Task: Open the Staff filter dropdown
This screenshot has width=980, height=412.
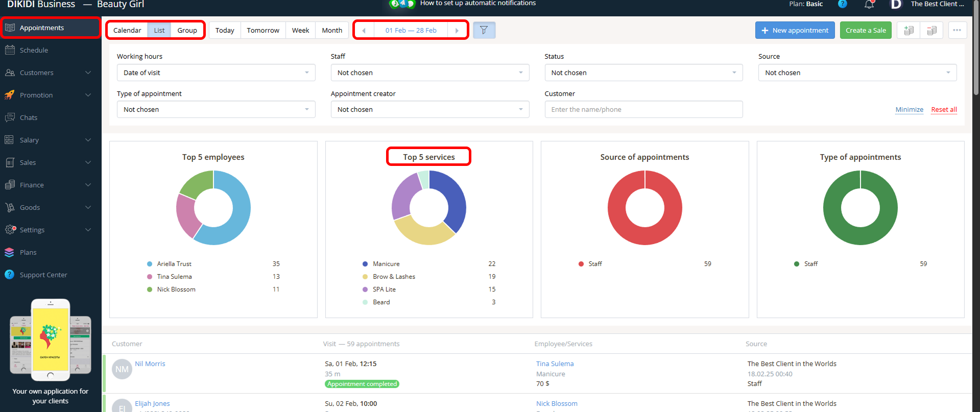Action: tap(429, 72)
